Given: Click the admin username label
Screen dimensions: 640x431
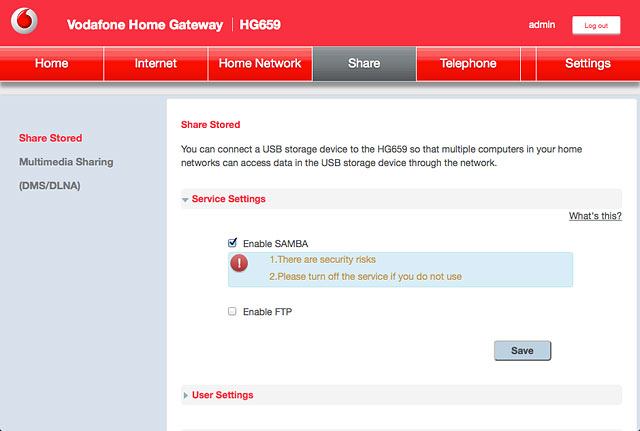Looking at the screenshot, I should click(542, 25).
